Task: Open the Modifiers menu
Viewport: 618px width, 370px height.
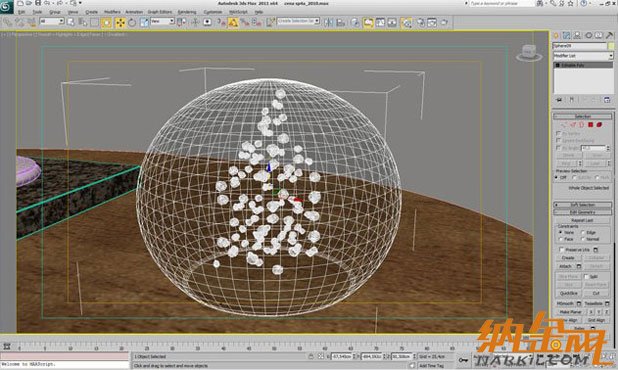Action: click(x=112, y=12)
